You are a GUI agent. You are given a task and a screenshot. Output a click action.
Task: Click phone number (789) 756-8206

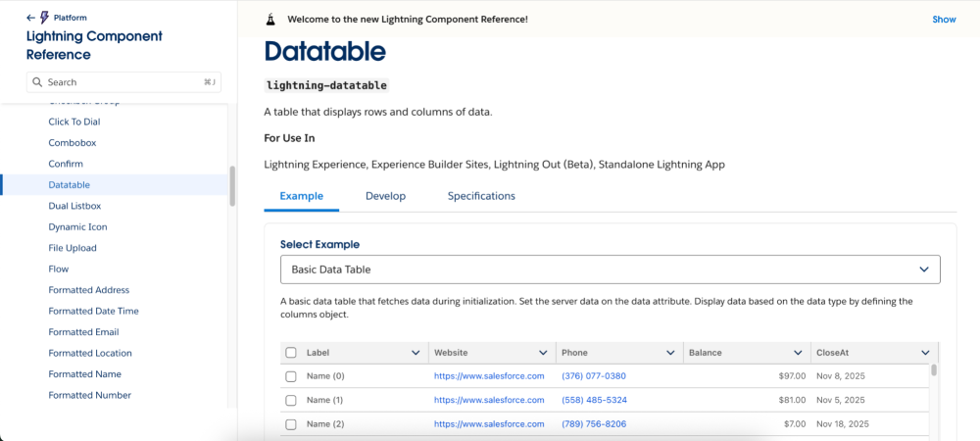coord(594,423)
